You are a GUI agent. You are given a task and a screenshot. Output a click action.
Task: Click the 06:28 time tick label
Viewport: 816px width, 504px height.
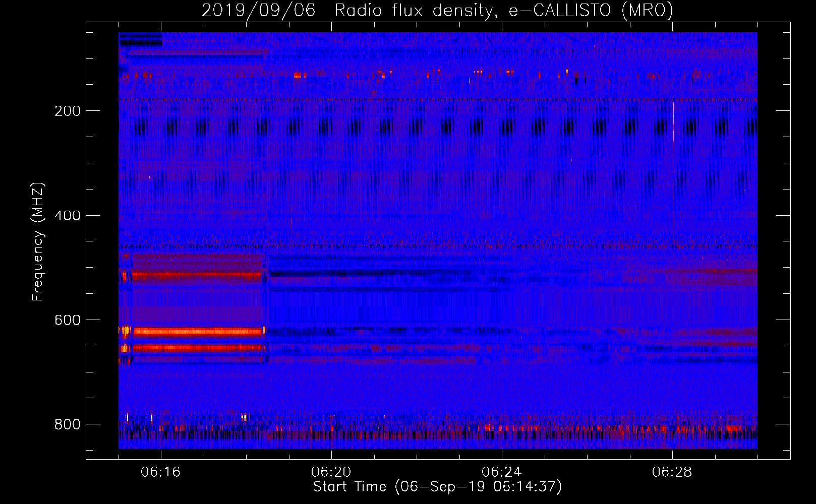pyautogui.click(x=672, y=472)
